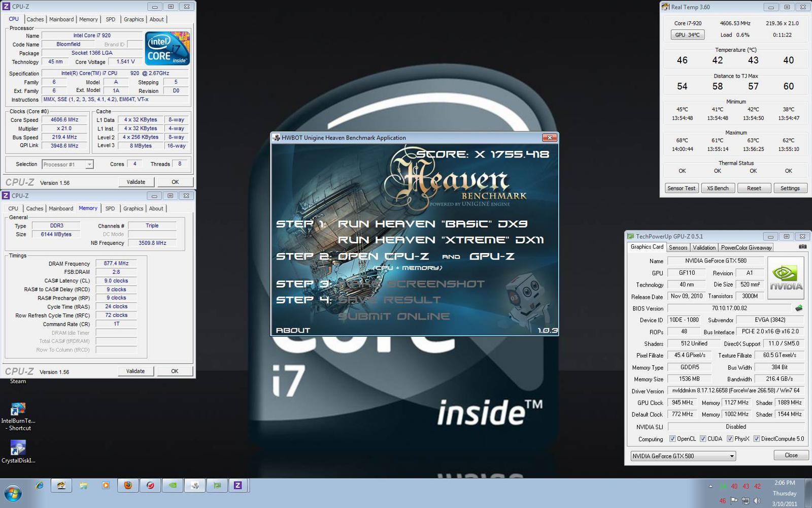The height and width of the screenshot is (508, 812).
Task: Open Windows Explorer folder icon on taskbar
Action: pyautogui.click(x=83, y=486)
